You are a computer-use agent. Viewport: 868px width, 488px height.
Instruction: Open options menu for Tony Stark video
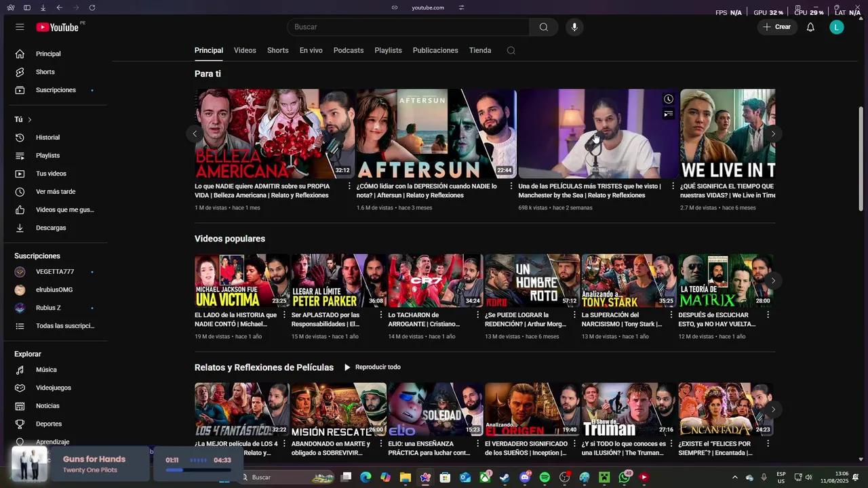(671, 314)
